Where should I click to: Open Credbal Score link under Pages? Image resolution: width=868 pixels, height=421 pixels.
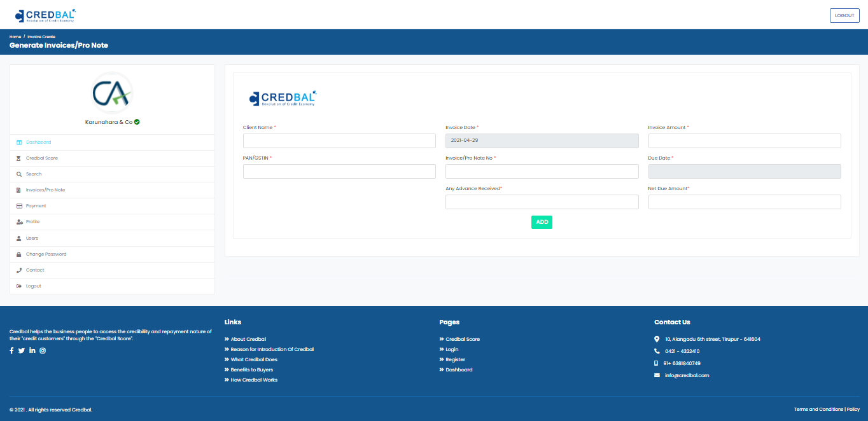point(463,339)
